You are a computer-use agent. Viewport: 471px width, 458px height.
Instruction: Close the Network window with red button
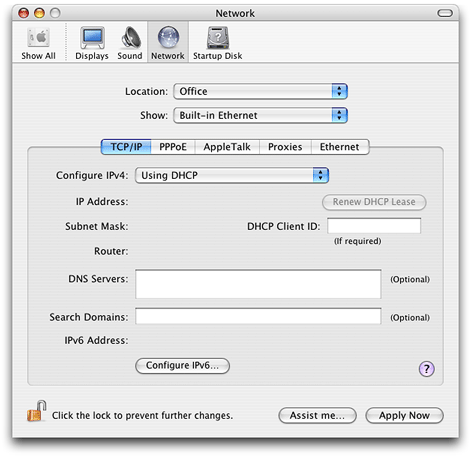pyautogui.click(x=24, y=13)
